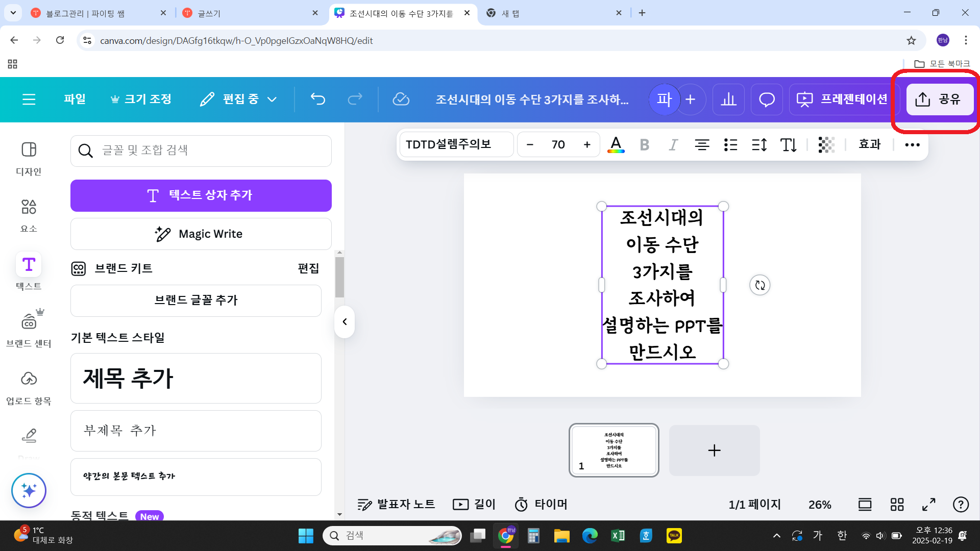Switch to the 요소 elements tab
980x551 pixels.
29,215
